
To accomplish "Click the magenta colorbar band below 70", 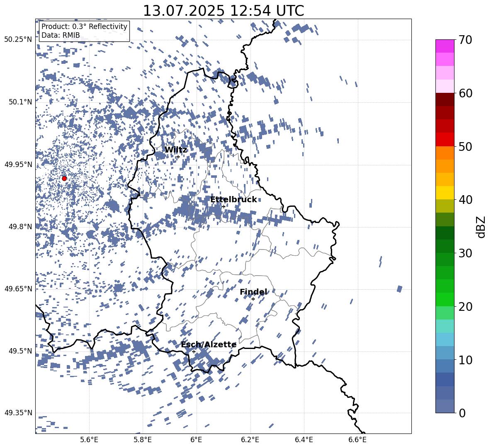I will click(445, 46).
